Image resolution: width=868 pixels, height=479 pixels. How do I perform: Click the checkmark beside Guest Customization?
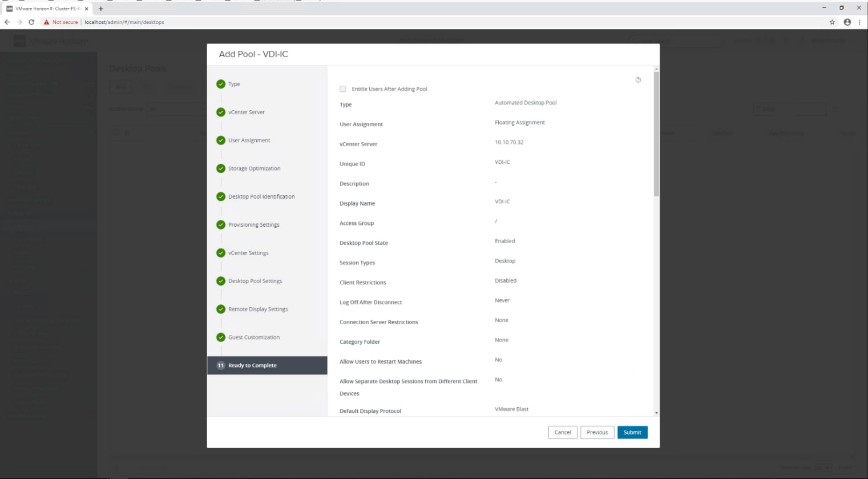[221, 337]
